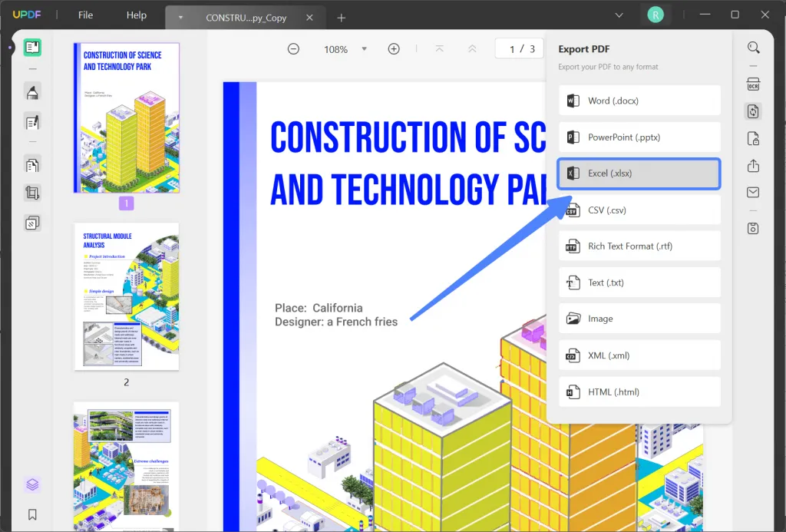Viewport: 786px width, 532px height.
Task: Send the PDF by email icon
Action: pyautogui.click(x=753, y=192)
